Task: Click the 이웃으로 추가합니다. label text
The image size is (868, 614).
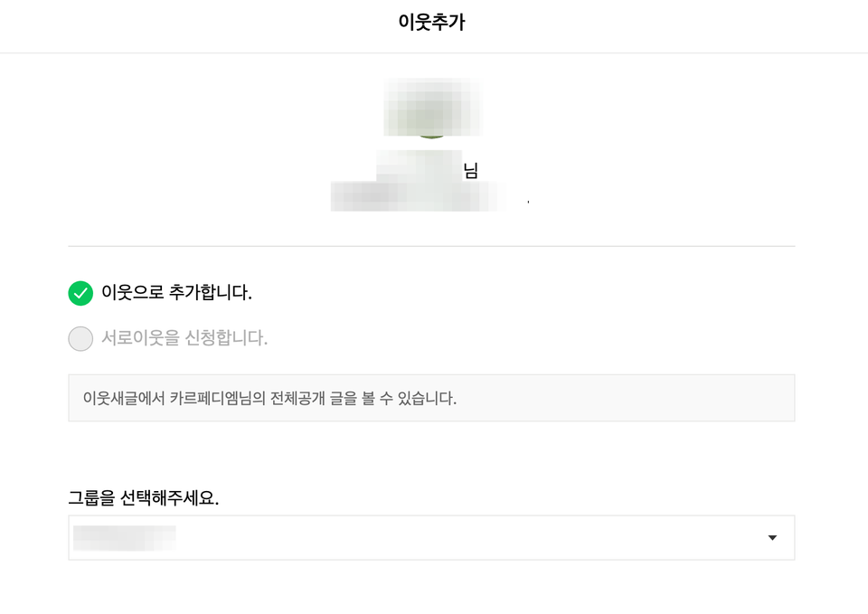Action: [x=176, y=292]
